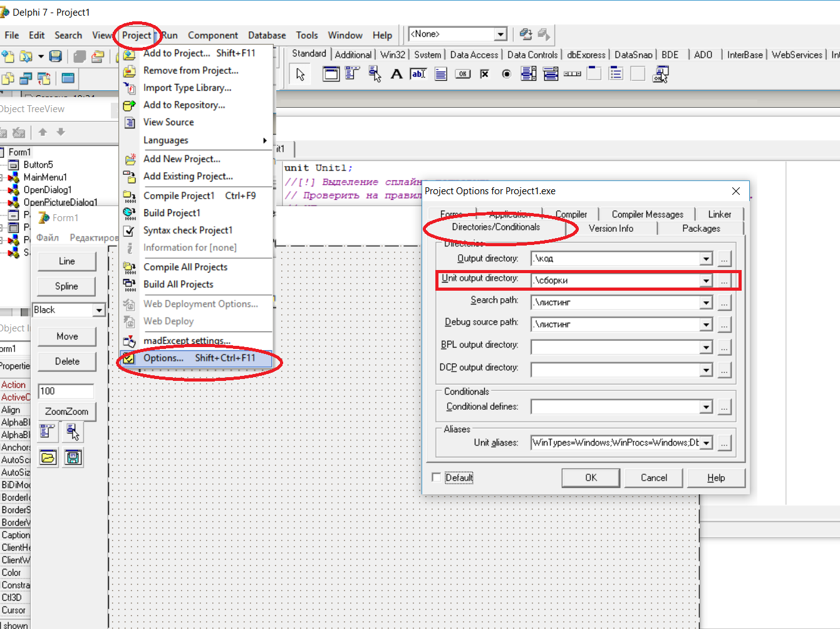Expand the Unit aliases dropdown
840x629 pixels.
click(x=706, y=443)
